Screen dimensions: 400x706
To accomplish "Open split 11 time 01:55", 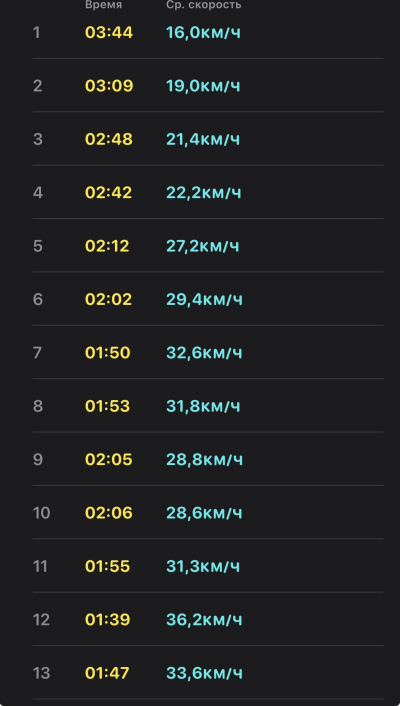I will (x=107, y=566).
